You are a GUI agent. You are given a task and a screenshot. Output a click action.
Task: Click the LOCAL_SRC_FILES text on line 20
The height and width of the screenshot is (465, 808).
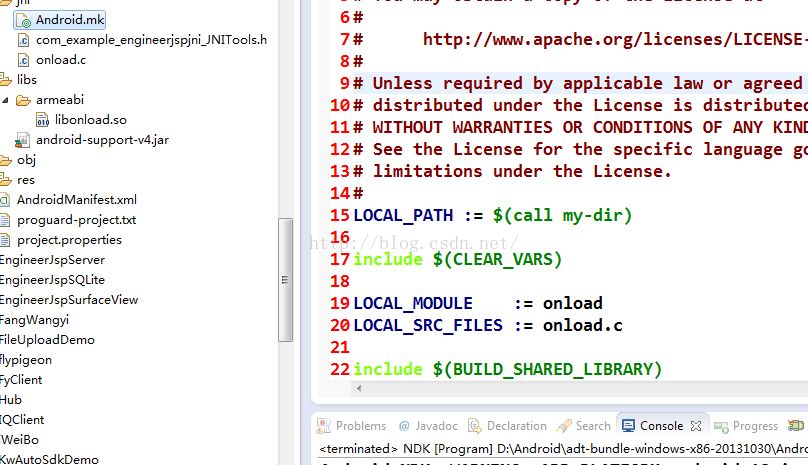click(428, 326)
